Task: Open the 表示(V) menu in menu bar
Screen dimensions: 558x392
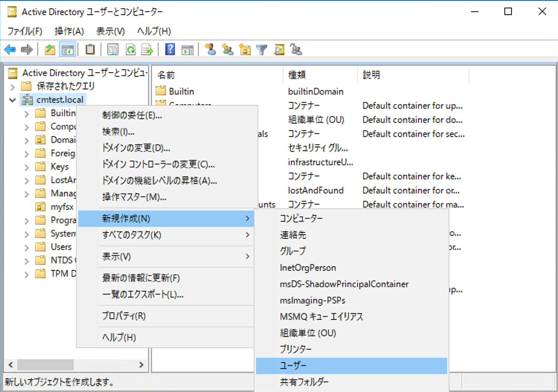Action: [x=110, y=31]
